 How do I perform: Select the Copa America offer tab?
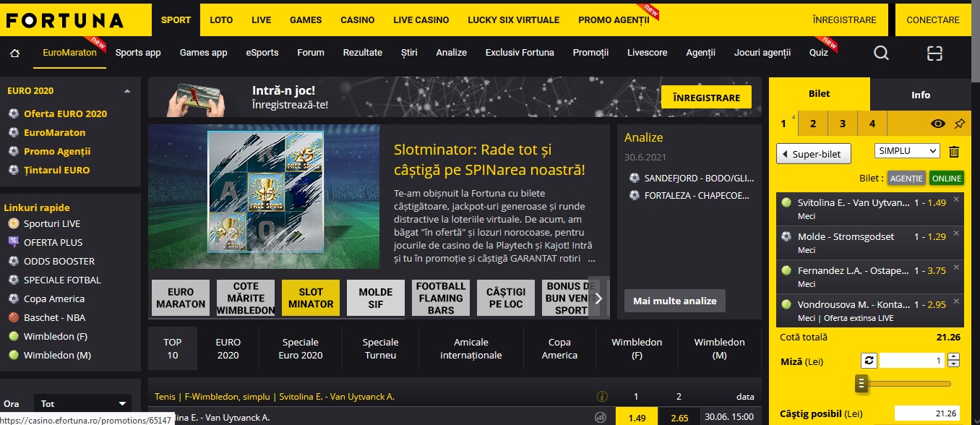(559, 348)
